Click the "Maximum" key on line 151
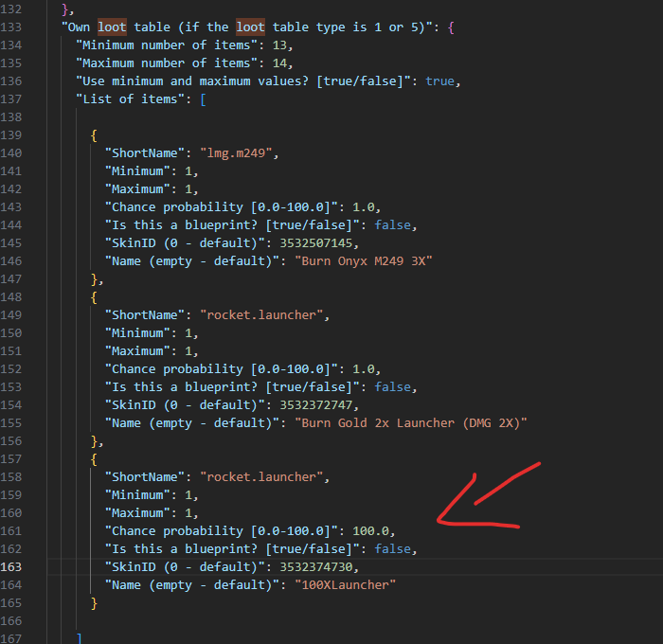 pyautogui.click(x=137, y=351)
